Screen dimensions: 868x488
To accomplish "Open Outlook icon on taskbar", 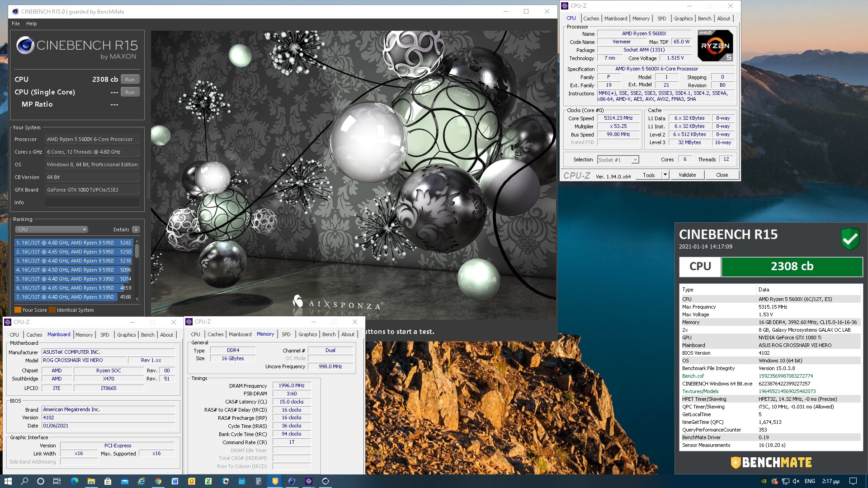I will (x=192, y=481).
